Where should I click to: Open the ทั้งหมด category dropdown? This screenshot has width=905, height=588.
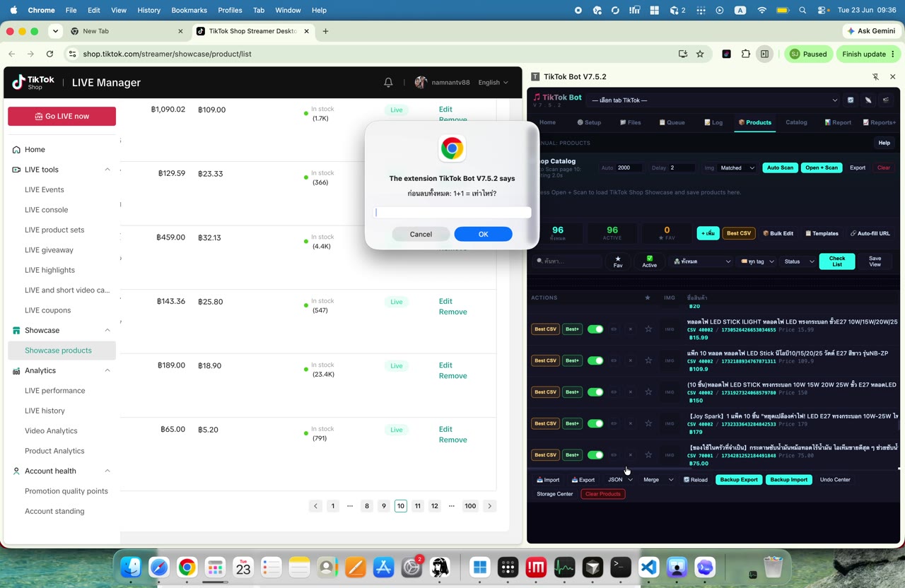coord(701,261)
